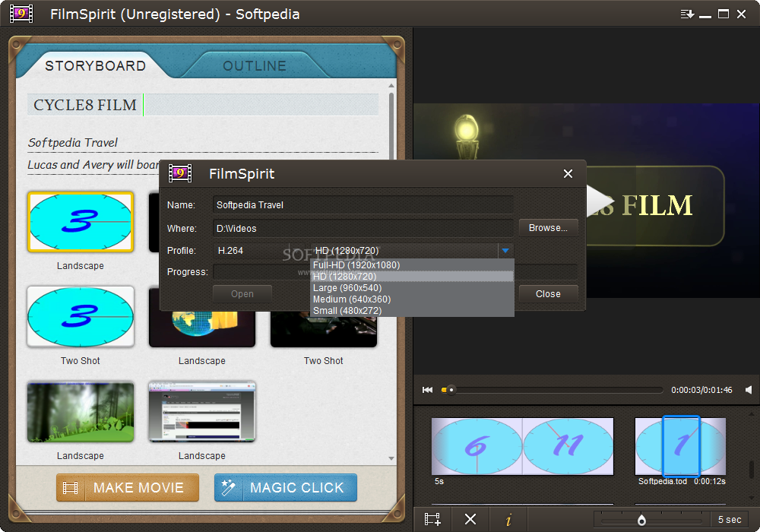Click the CYCLE8 FILM title field
The image size is (760, 532).
[x=203, y=105]
